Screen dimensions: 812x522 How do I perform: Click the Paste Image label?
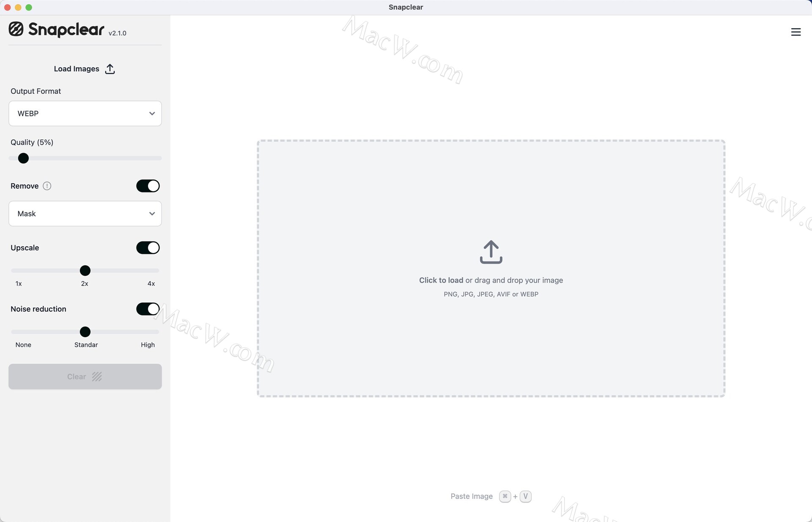pyautogui.click(x=472, y=496)
